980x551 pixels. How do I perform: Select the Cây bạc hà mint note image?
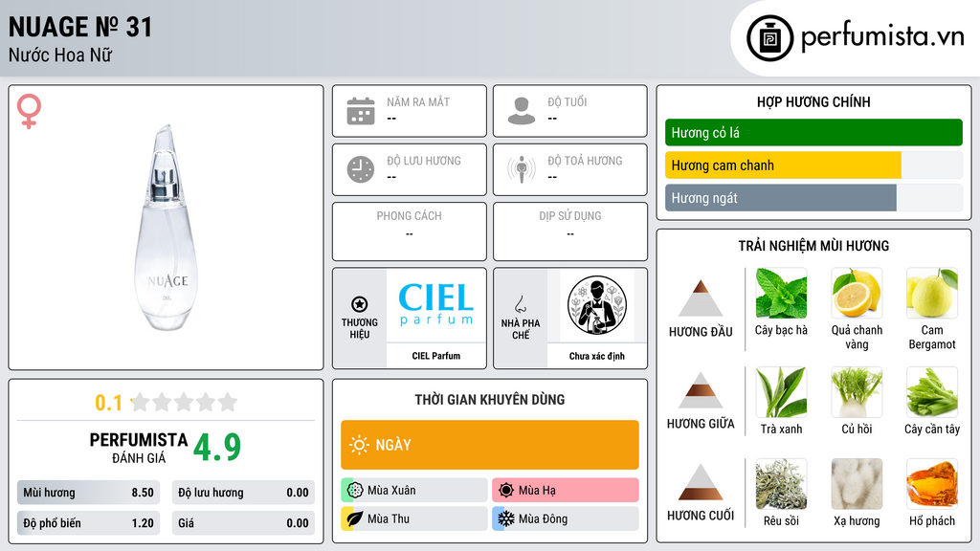pos(781,293)
